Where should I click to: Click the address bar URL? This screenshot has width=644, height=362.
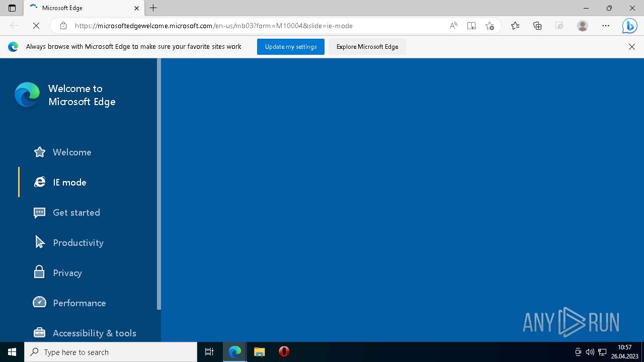click(x=213, y=26)
